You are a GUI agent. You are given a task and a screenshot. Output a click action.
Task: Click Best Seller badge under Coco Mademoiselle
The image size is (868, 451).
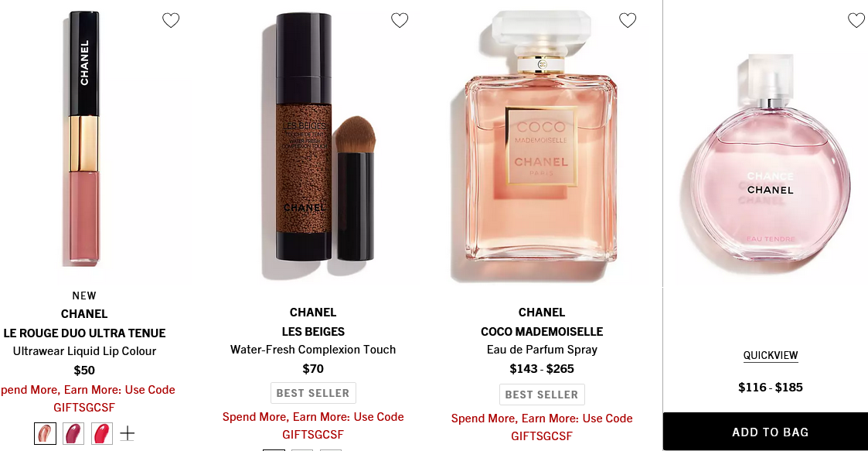coord(542,395)
